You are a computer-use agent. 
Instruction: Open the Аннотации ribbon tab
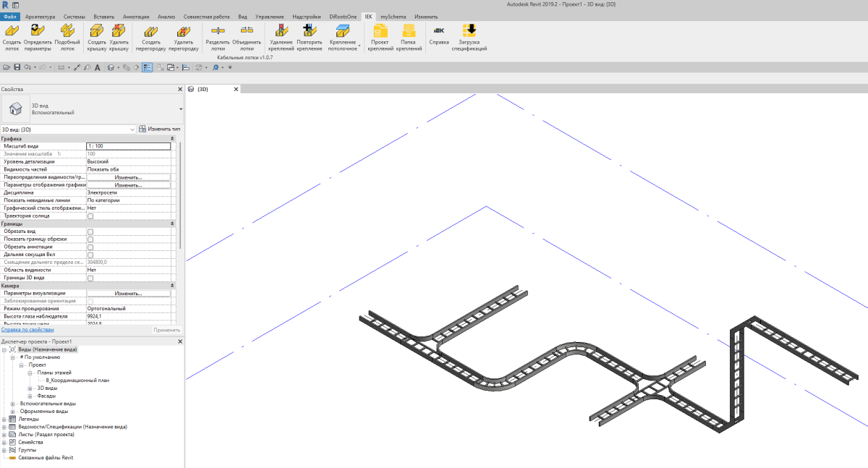click(135, 16)
